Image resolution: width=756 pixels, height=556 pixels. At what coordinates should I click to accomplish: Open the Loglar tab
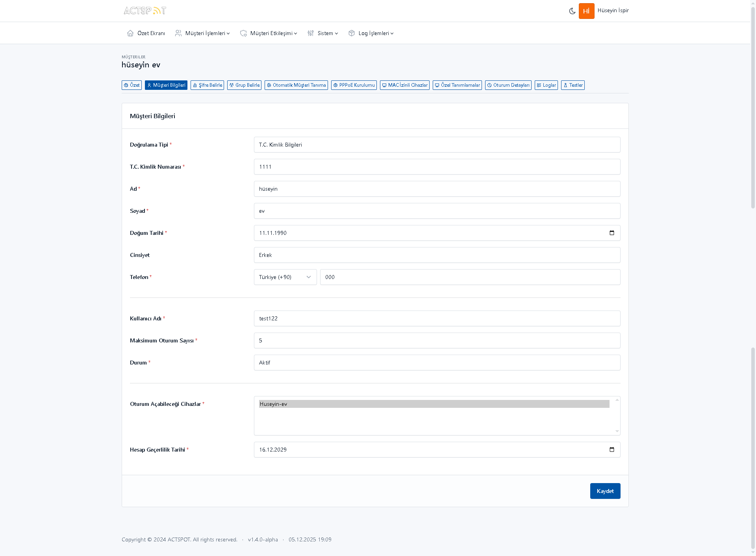(x=546, y=85)
